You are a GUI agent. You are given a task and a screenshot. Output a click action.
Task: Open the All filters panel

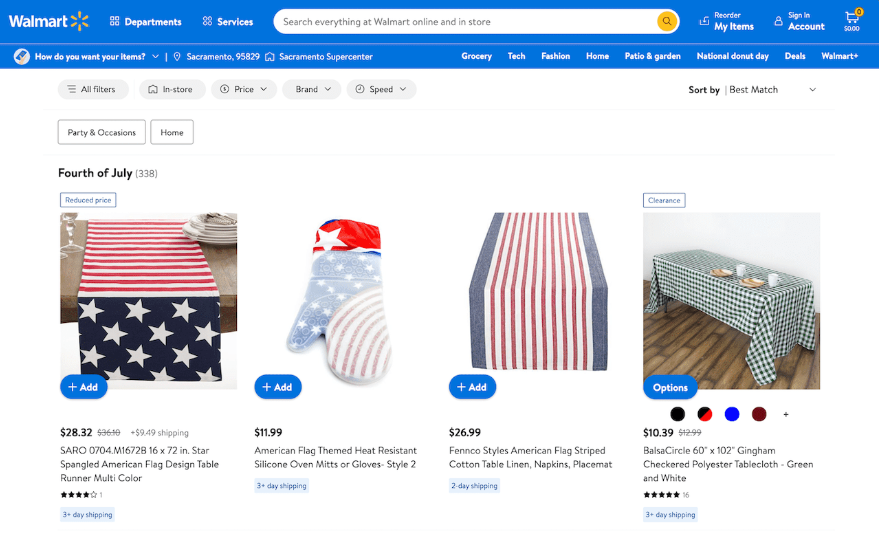pyautogui.click(x=92, y=89)
